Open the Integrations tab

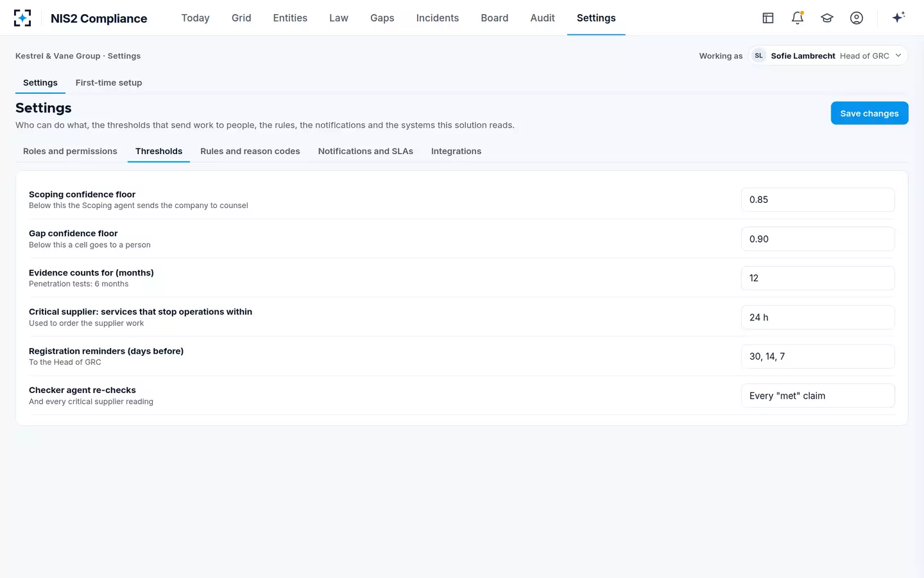click(456, 152)
